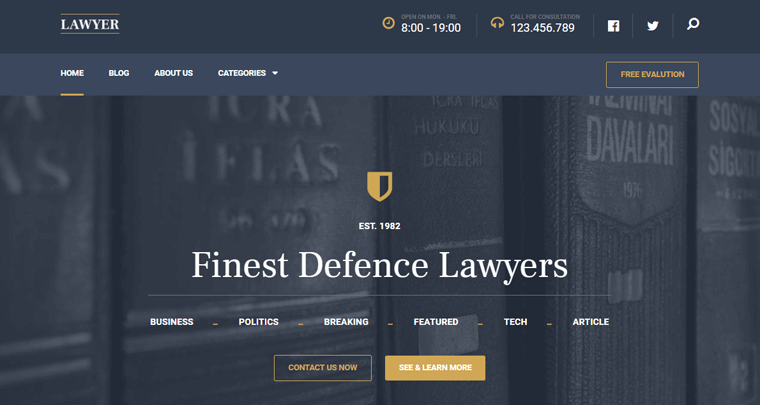The width and height of the screenshot is (760, 405).
Task: Open the About Us page
Action: click(174, 73)
